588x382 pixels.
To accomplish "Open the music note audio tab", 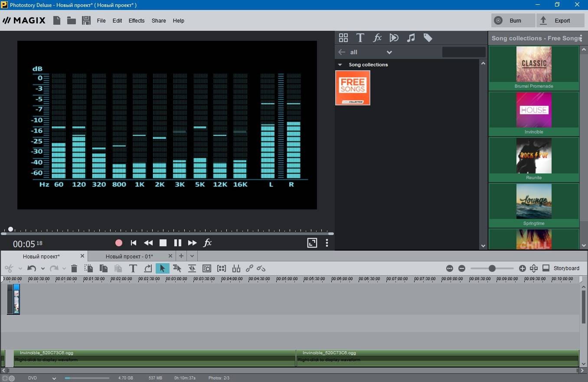I will click(x=411, y=38).
